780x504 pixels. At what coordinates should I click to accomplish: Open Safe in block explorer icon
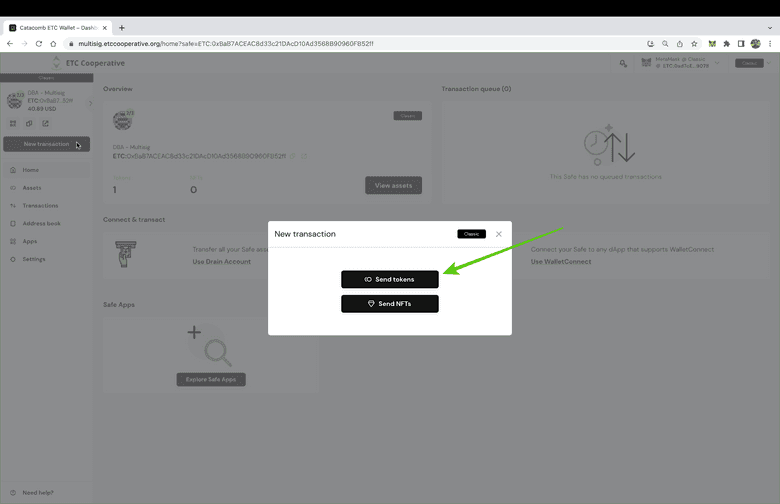coord(45,124)
